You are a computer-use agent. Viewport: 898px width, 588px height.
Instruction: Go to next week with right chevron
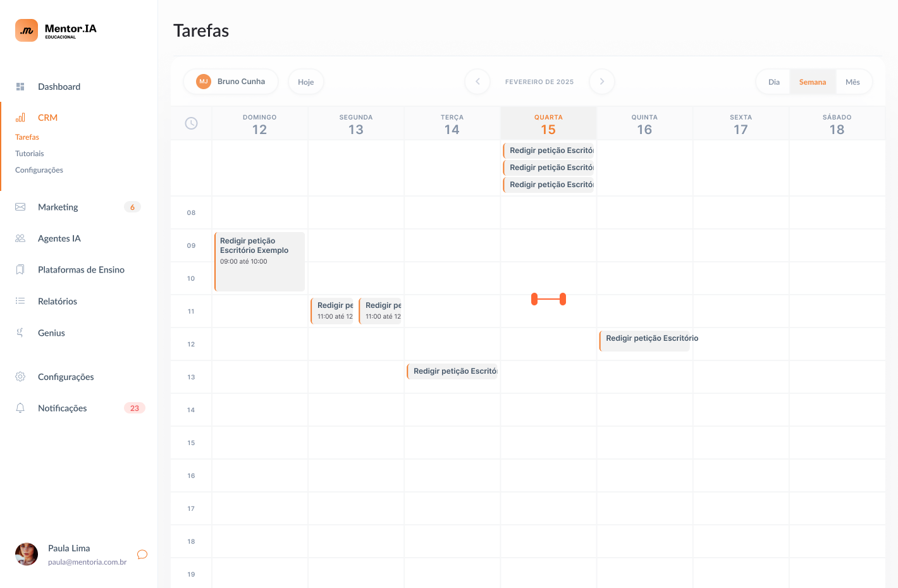[x=602, y=82]
